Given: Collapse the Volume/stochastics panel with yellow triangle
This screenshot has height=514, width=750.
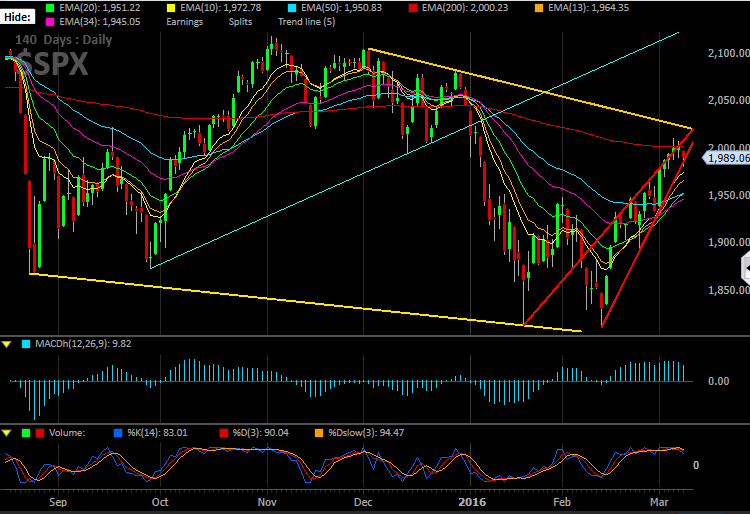Looking at the screenshot, I should coord(7,433).
